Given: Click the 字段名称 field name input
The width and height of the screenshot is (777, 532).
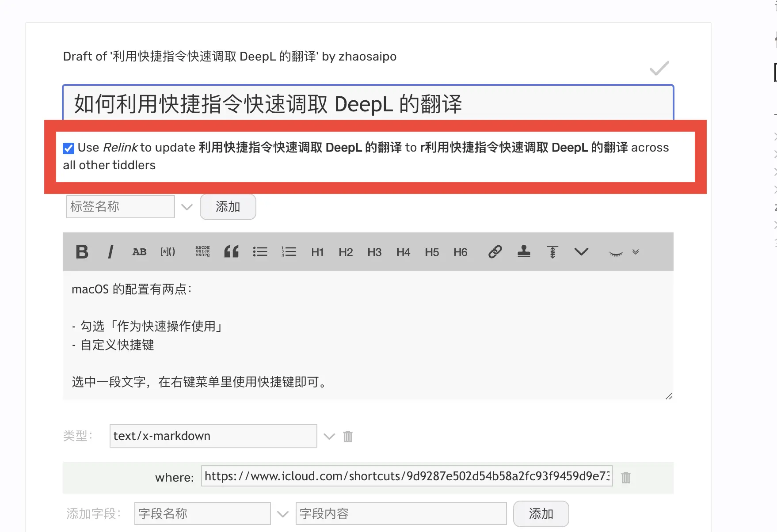Looking at the screenshot, I should 202,513.
